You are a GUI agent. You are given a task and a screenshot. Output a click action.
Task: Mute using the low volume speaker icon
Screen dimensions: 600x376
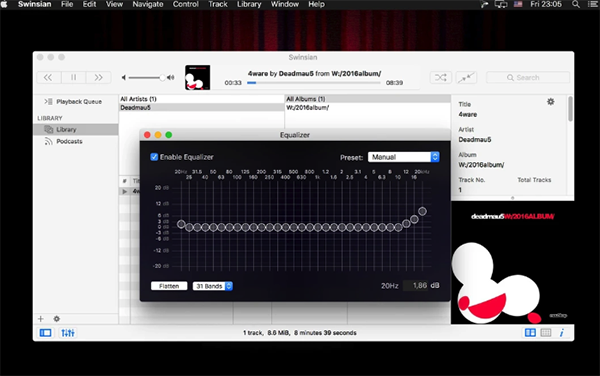point(124,78)
